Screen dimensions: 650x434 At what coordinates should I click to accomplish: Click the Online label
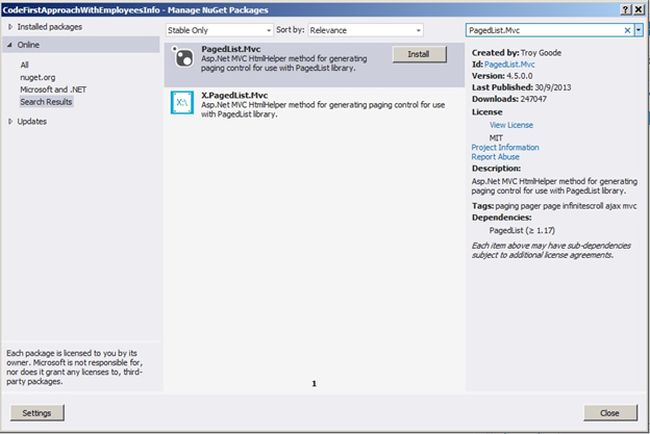28,45
